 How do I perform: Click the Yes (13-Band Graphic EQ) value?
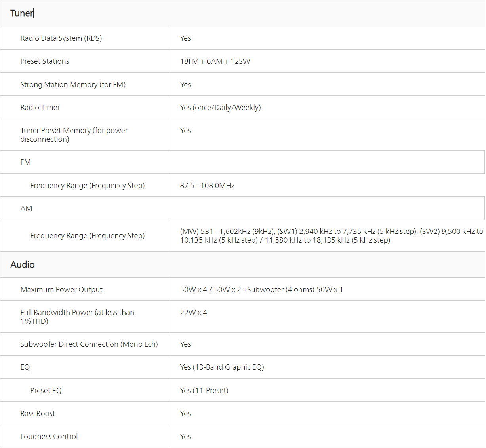tap(222, 367)
